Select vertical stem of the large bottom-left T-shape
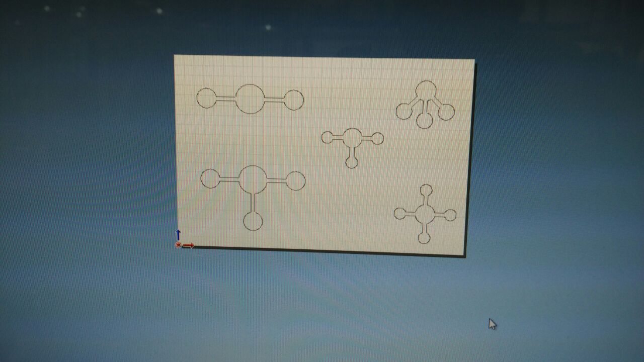The height and width of the screenshot is (362, 644). 253,203
